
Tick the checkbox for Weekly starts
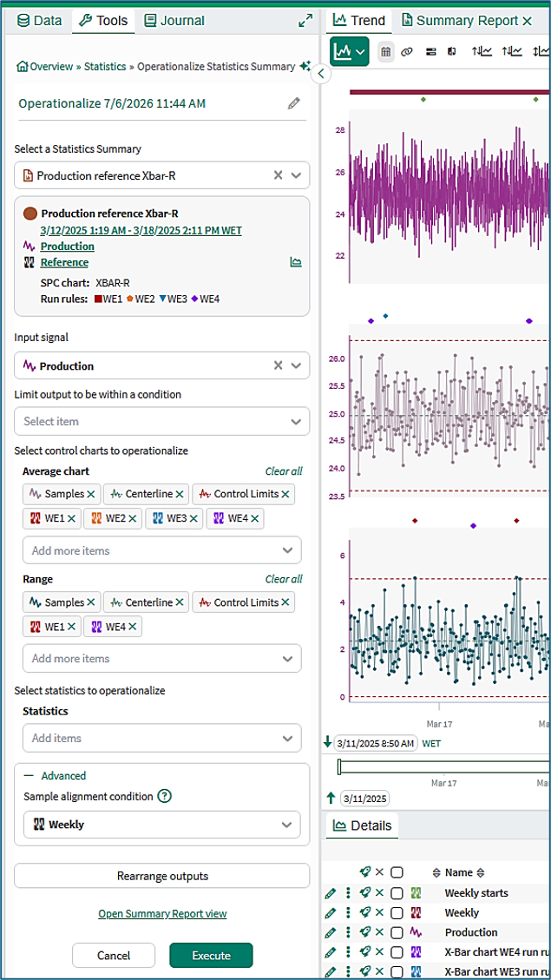point(397,893)
